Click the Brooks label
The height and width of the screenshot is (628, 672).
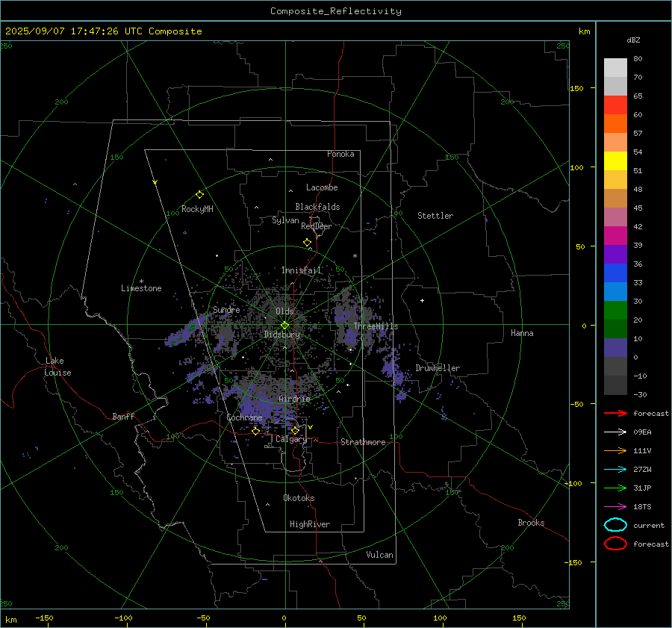tap(531, 523)
